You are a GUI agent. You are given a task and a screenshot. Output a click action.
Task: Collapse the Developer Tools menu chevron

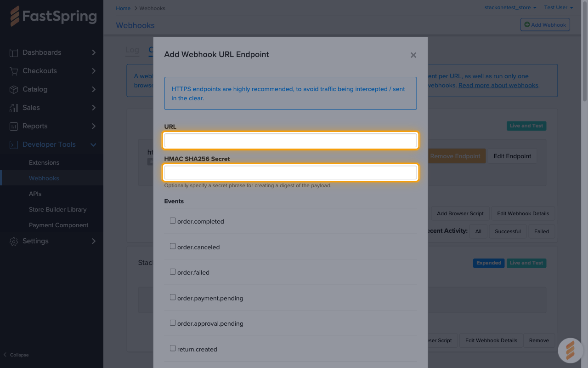click(94, 144)
